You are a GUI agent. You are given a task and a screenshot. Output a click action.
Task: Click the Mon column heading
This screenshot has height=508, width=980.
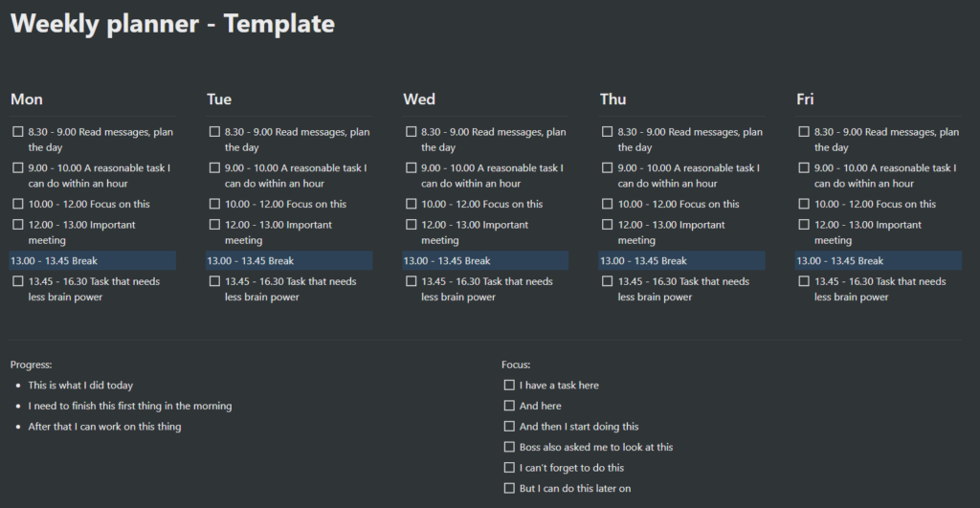click(x=27, y=99)
